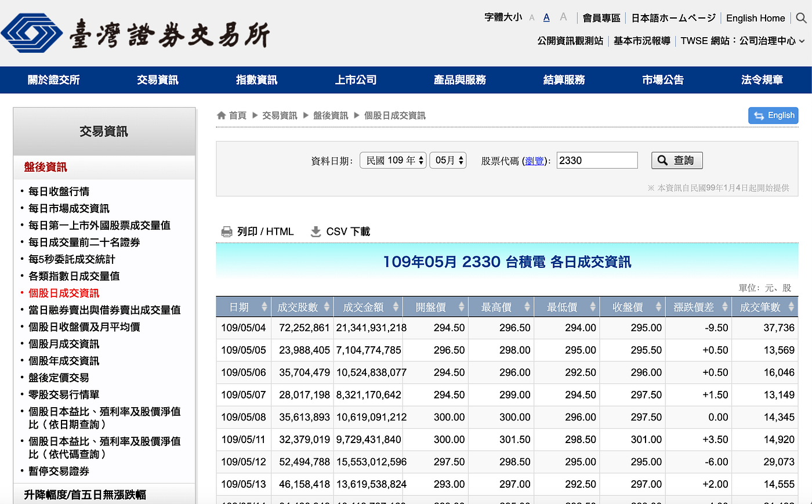Click 交易資訊 in the breadcrumb
Image resolution: width=812 pixels, height=504 pixels.
point(280,115)
